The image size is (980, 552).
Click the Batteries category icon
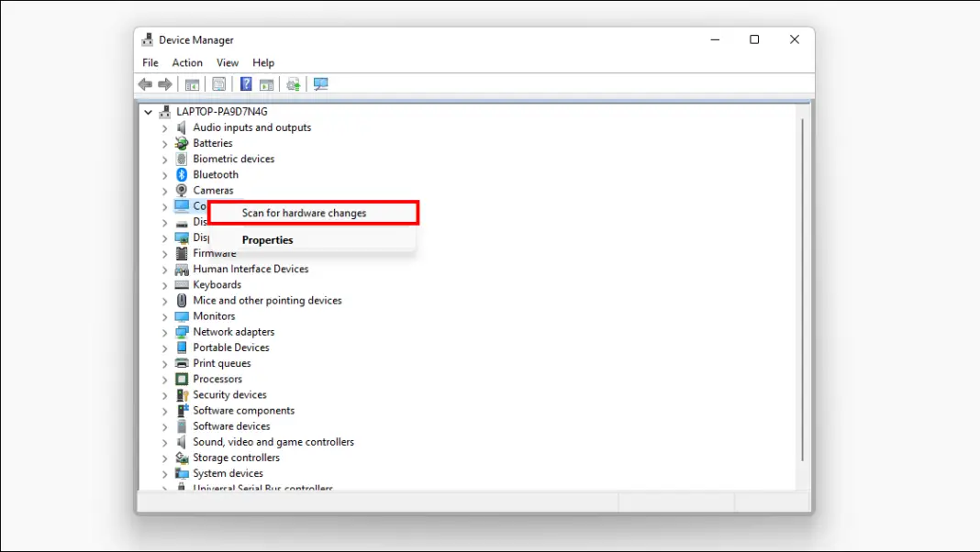click(x=180, y=143)
